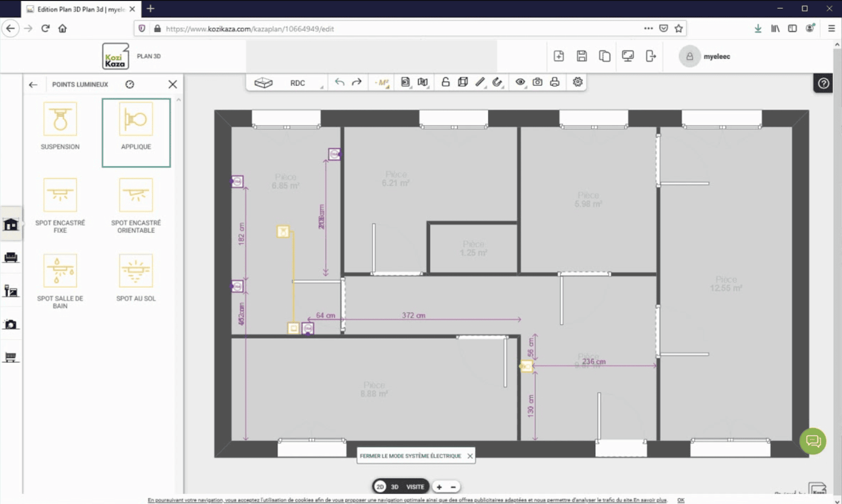The image size is (842, 504).
Task: Go back from Points Lumineux panel
Action: coord(33,84)
